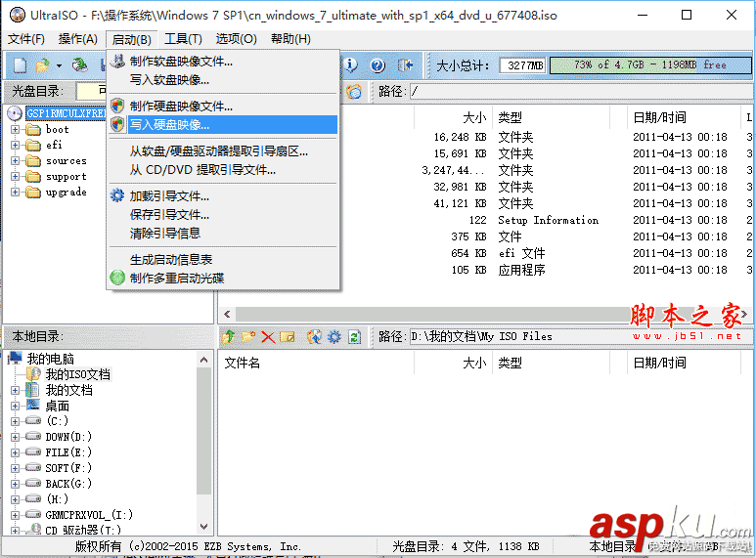The image size is (756, 558).
Task: Select GRMCPRXVOL_(I:) drive in tree
Action: pos(89,515)
